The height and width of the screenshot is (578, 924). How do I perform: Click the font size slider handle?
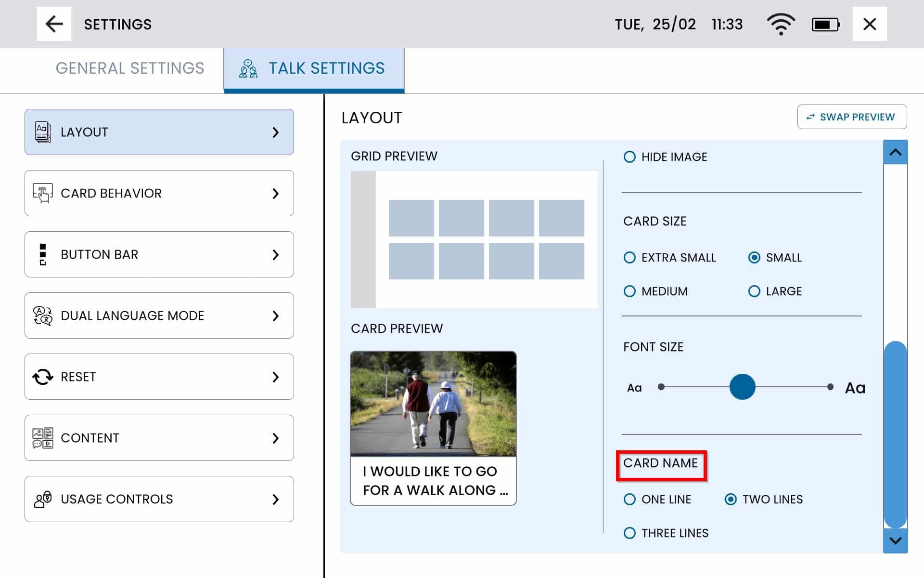click(x=742, y=387)
